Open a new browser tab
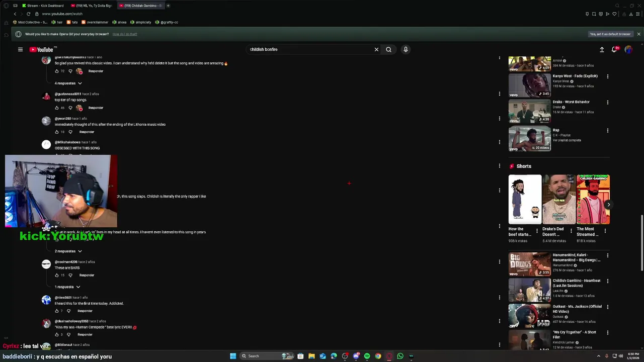 click(168, 6)
